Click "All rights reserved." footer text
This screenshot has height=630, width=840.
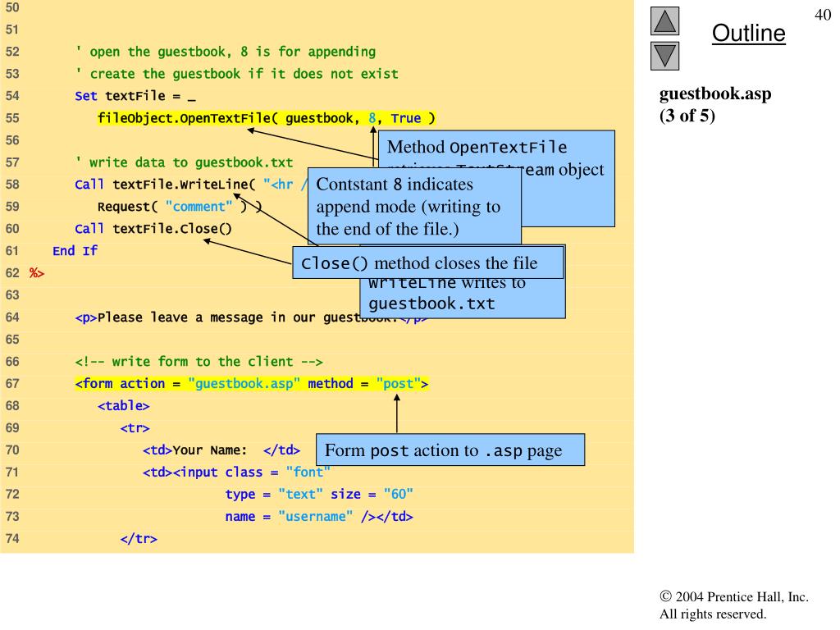coord(713,614)
